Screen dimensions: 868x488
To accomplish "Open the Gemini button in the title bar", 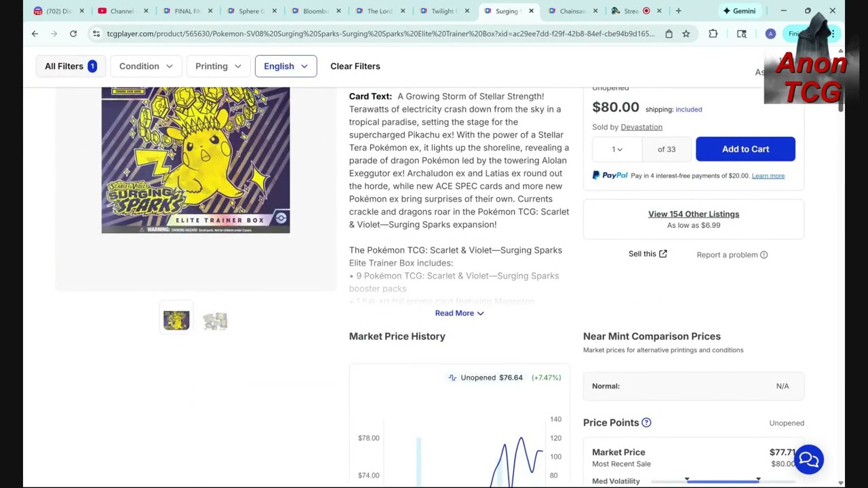I will coord(738,11).
